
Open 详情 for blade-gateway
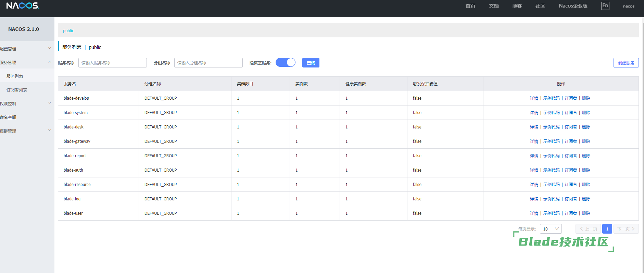pos(534,141)
